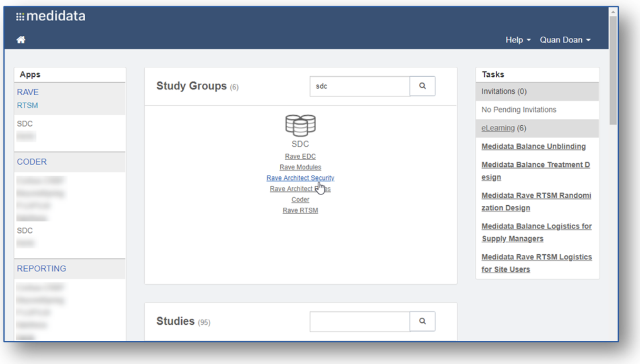Select CODER in the Apps panel
640x364 pixels.
(x=32, y=162)
